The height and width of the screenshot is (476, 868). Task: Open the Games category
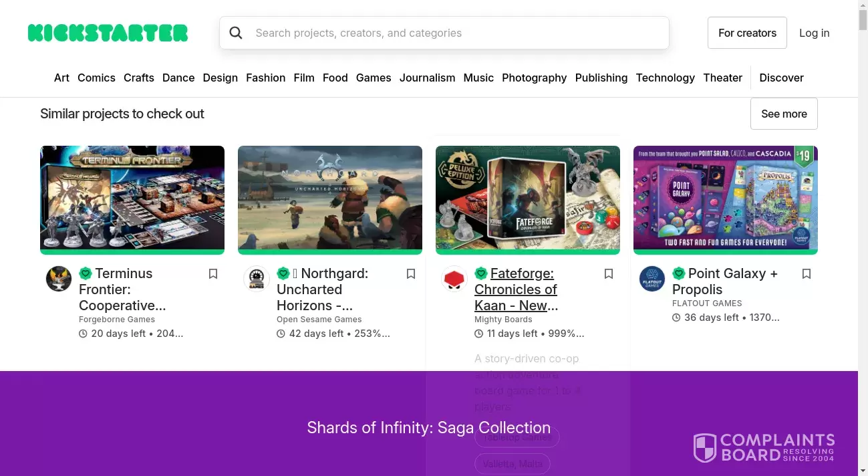pos(374,78)
